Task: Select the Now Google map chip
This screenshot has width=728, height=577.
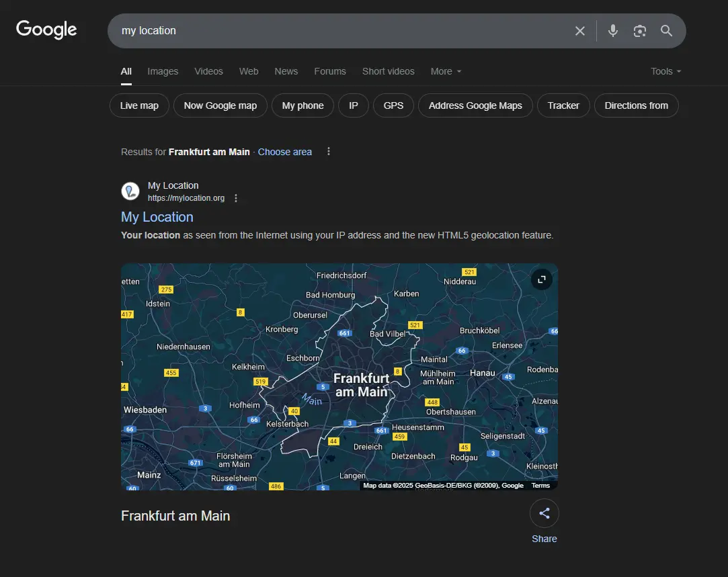Action: [x=220, y=105]
